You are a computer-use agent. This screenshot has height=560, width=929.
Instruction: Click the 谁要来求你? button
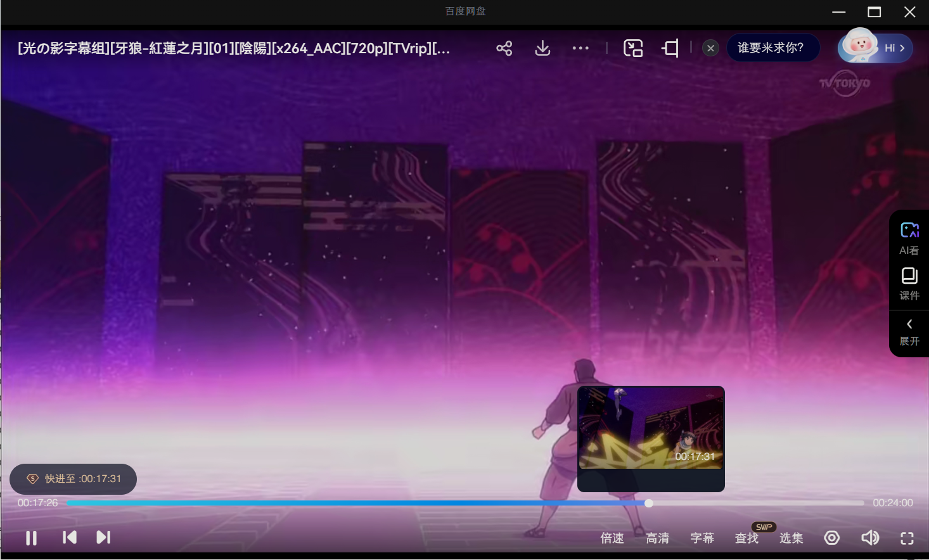pos(773,48)
